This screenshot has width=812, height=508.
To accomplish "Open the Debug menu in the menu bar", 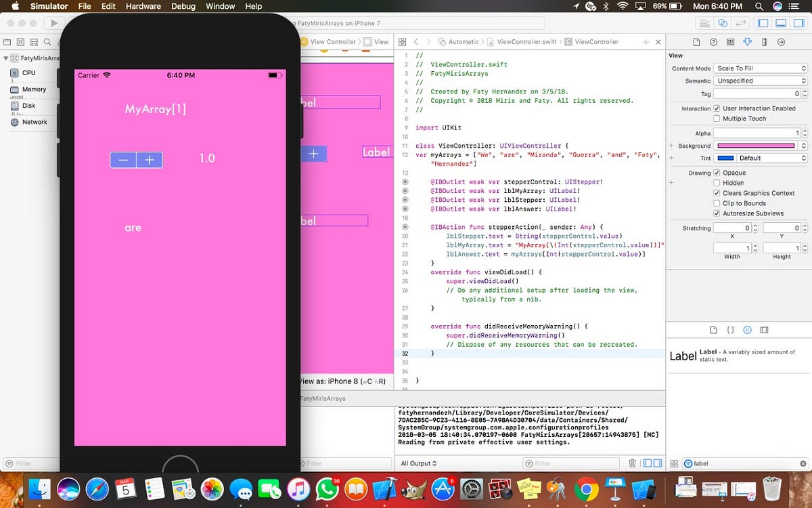I will 183,6.
